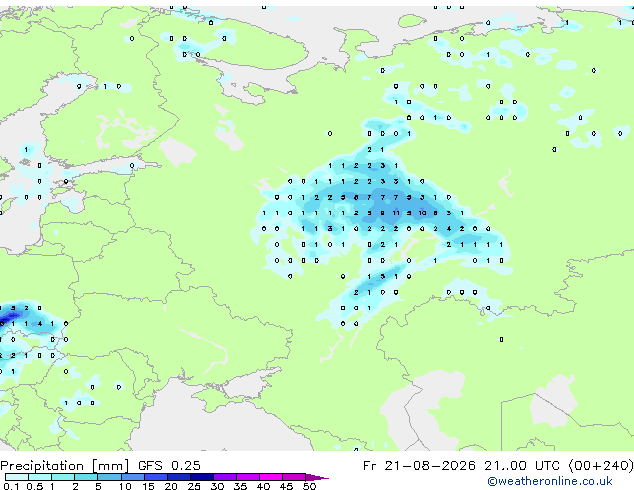Click the 'Fr 21-08-2026' forecast date text
The width and height of the screenshot is (634, 490).
click(x=419, y=466)
